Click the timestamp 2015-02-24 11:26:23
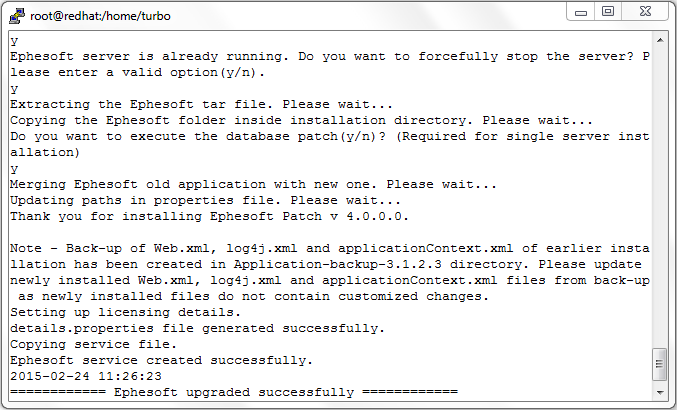Screen dimensions: 677x410 tap(85, 376)
